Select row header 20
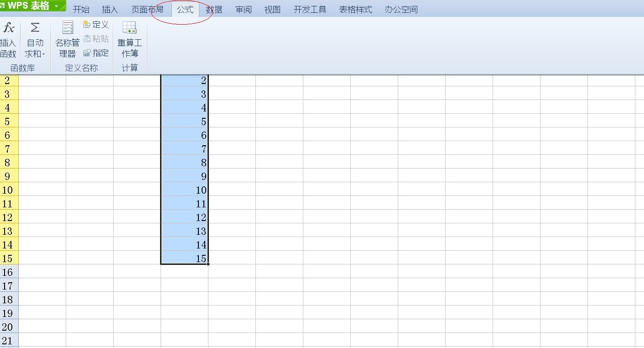 click(9, 327)
